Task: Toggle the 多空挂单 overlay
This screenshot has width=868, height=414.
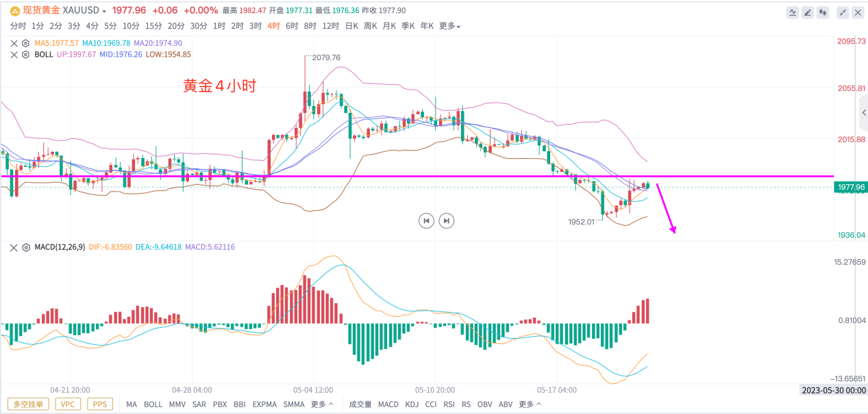Action: 28,404
